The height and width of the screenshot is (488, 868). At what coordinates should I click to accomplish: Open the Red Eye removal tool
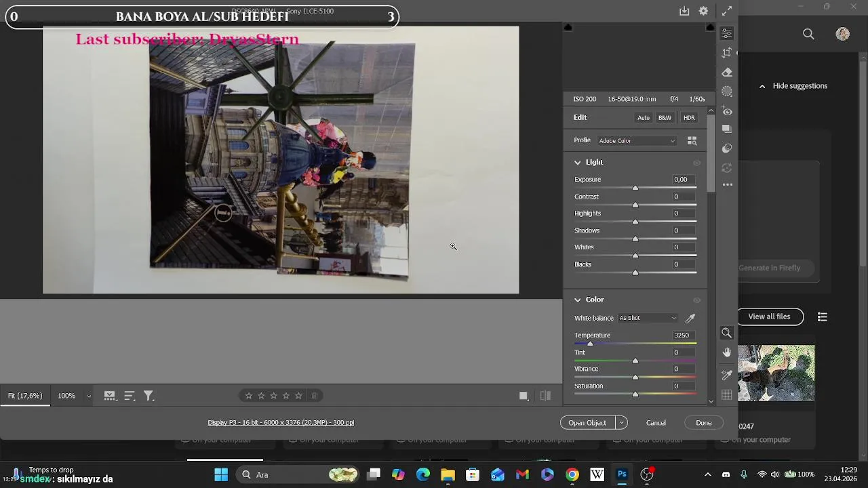pyautogui.click(x=727, y=110)
